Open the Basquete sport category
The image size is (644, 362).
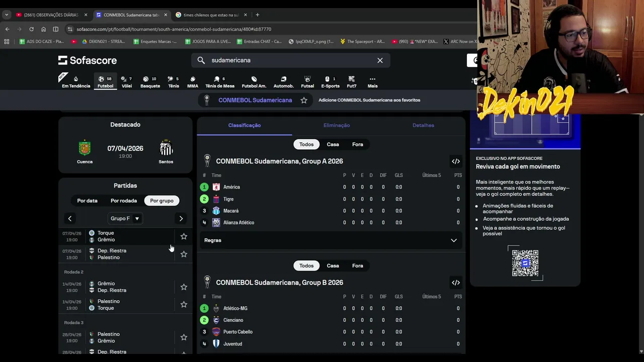[x=150, y=82]
